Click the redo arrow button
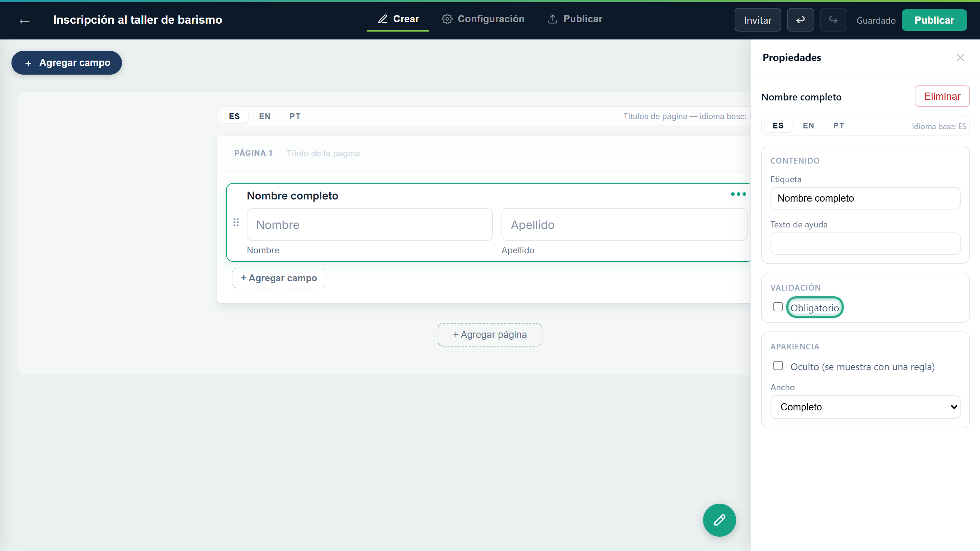 coord(833,20)
